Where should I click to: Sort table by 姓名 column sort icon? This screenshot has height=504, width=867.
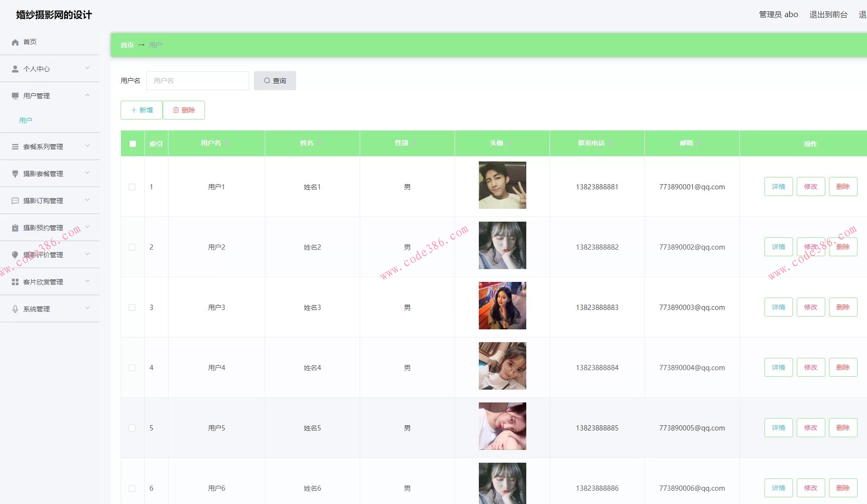[319, 143]
